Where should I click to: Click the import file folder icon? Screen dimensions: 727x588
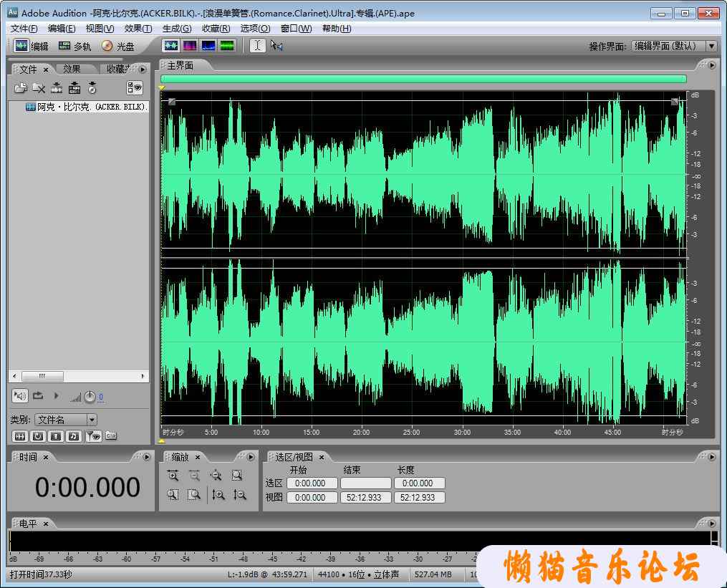tap(21, 87)
